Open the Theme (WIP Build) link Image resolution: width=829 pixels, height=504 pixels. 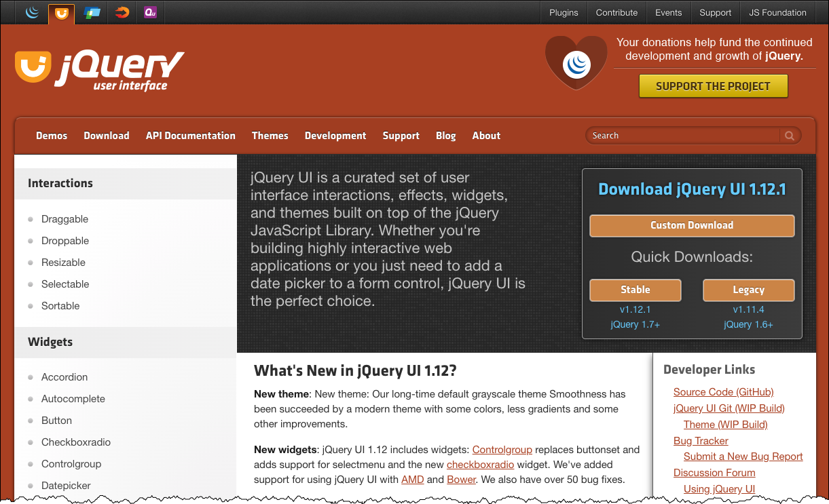point(726,425)
